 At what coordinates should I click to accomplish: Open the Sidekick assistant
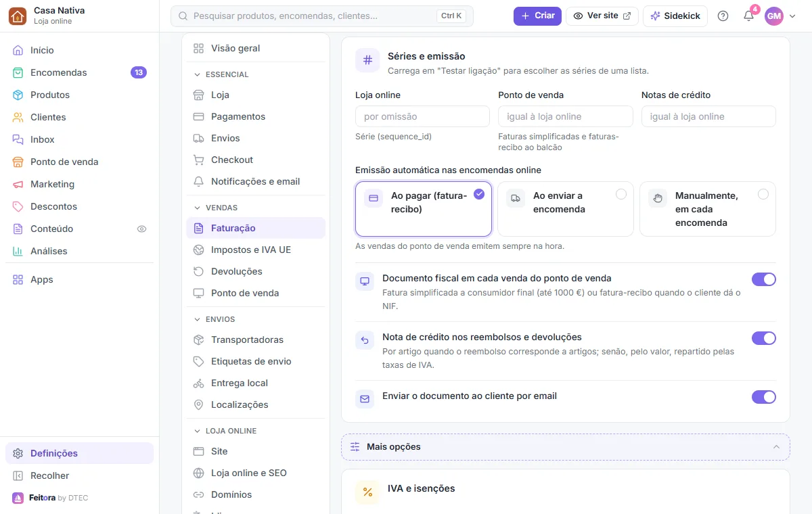pyautogui.click(x=675, y=16)
